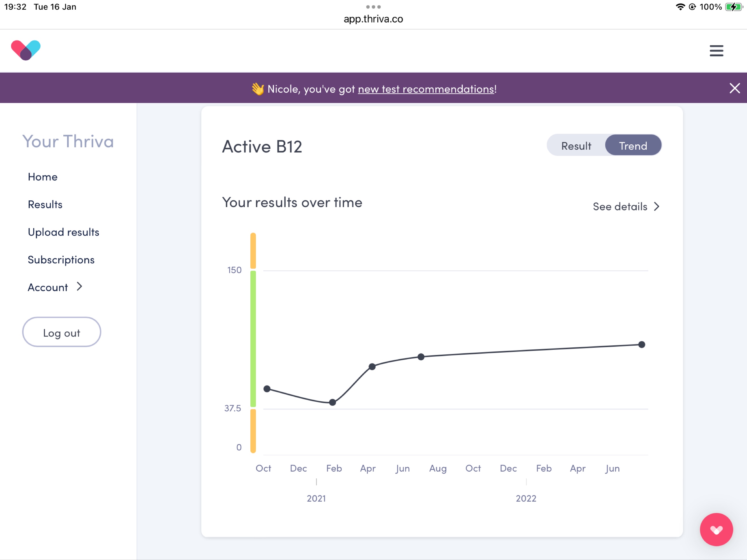Click the data point near Apr 2021

tap(372, 367)
